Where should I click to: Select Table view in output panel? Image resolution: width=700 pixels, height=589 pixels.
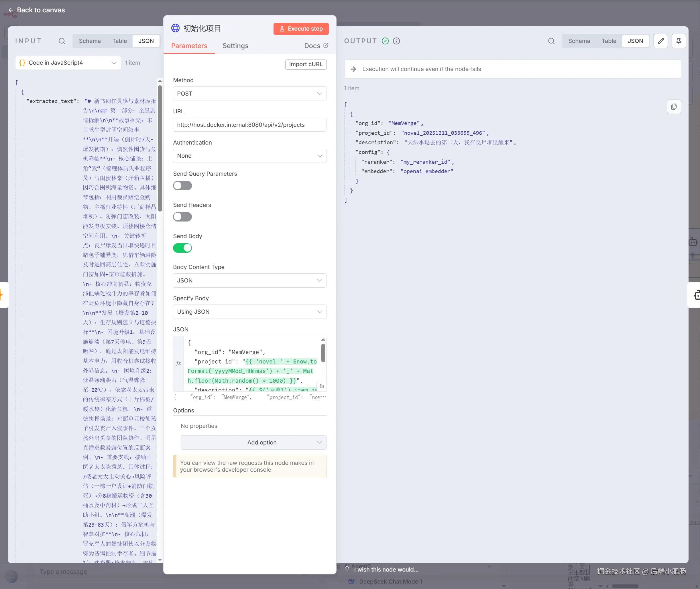click(608, 41)
